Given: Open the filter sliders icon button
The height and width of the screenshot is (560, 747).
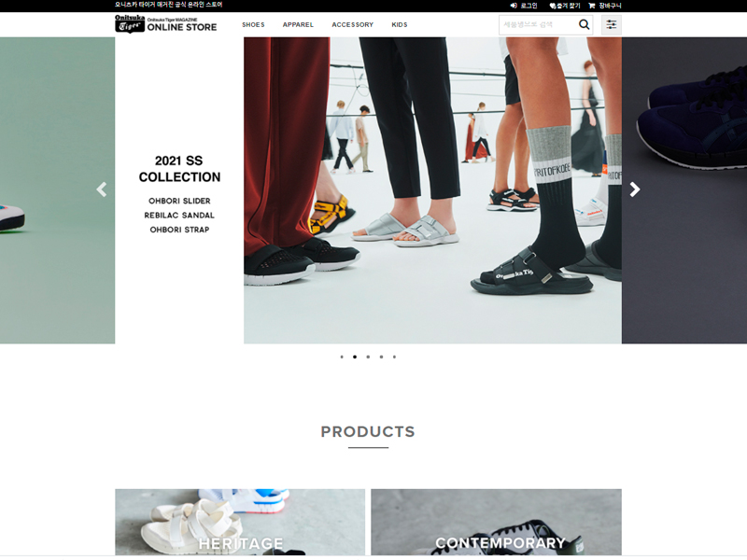Looking at the screenshot, I should [x=612, y=25].
